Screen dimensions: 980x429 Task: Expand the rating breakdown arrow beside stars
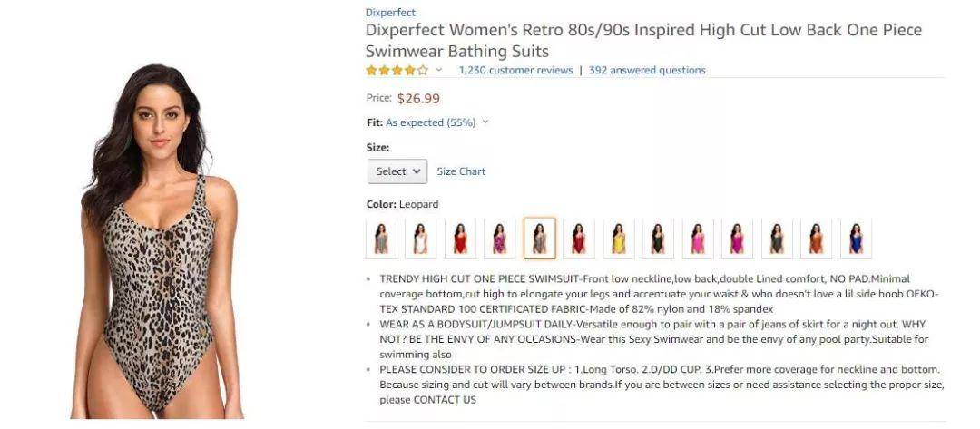click(439, 70)
